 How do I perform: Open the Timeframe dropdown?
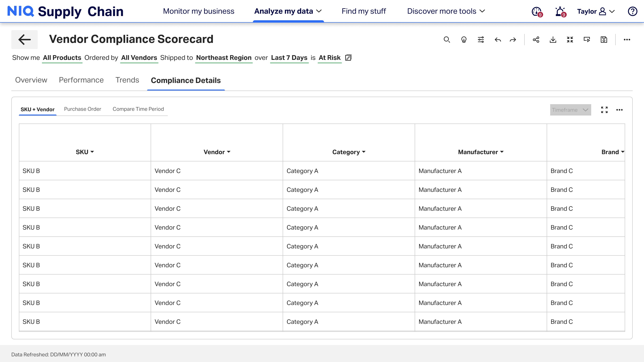pyautogui.click(x=570, y=110)
